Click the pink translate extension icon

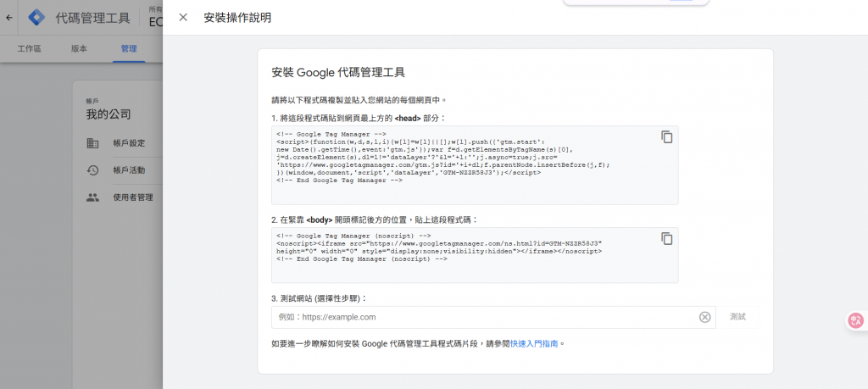tap(856, 321)
